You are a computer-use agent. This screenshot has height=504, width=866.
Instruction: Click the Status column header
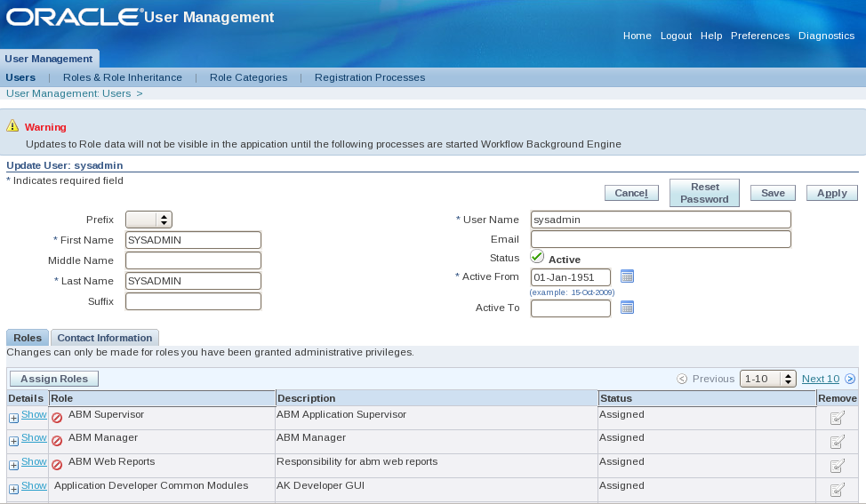coord(707,398)
